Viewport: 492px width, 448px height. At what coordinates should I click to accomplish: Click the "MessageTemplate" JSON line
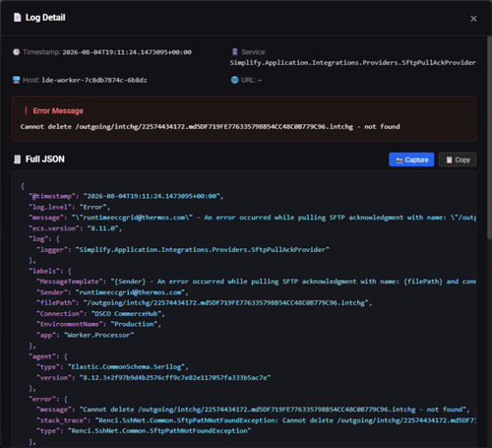point(256,282)
